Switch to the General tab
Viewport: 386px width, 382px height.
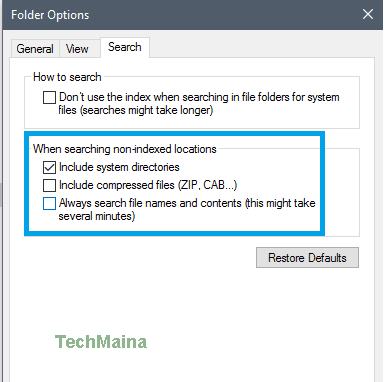click(x=35, y=49)
